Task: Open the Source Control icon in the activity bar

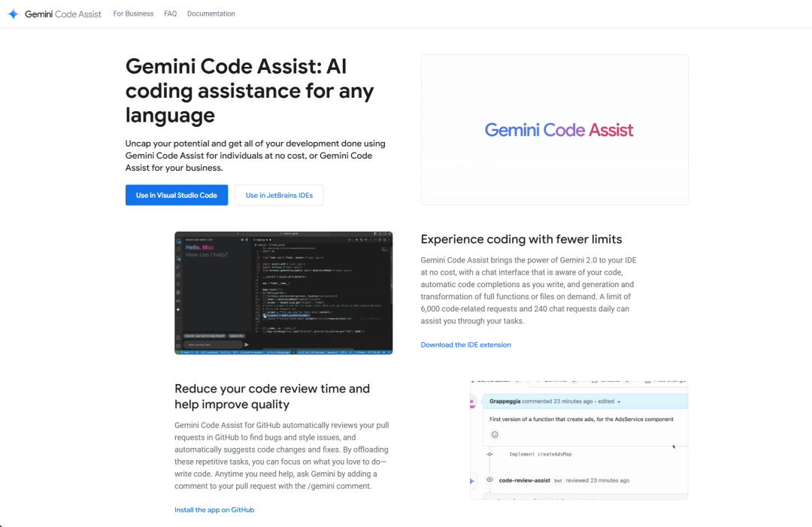Action: [178, 258]
